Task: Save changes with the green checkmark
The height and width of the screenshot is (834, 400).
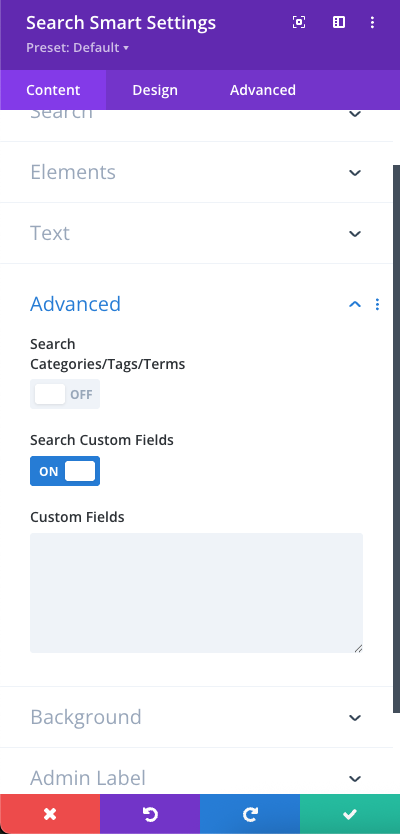Action: pyautogui.click(x=350, y=814)
